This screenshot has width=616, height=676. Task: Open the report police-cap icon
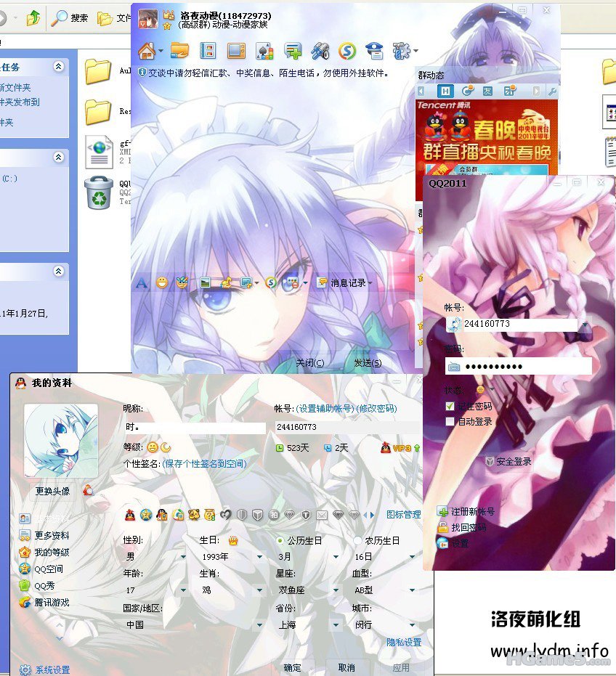click(x=374, y=51)
